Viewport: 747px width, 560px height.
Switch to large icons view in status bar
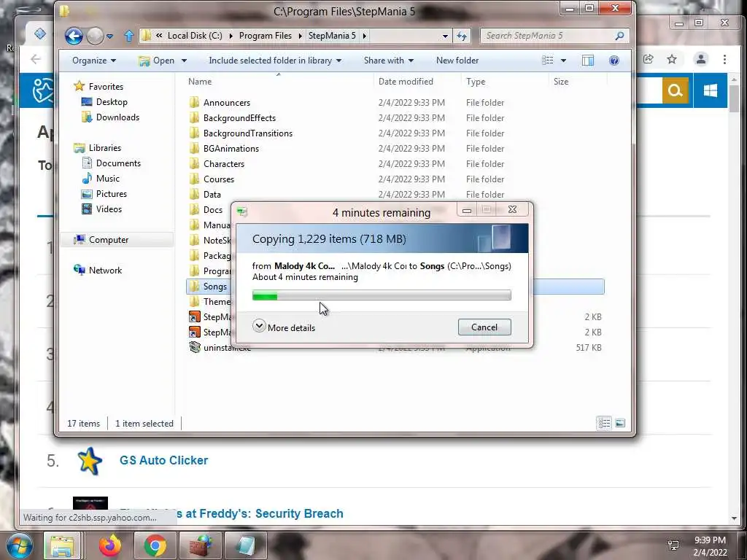point(620,423)
